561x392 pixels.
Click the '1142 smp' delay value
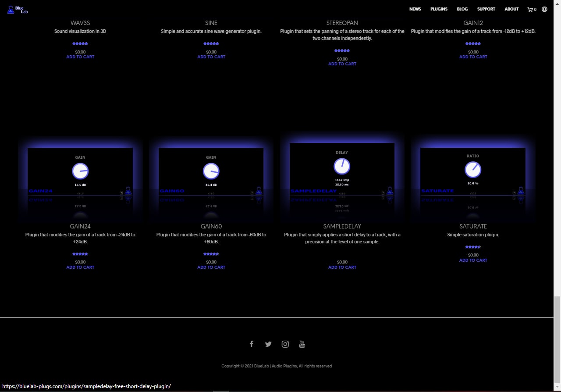(x=342, y=180)
